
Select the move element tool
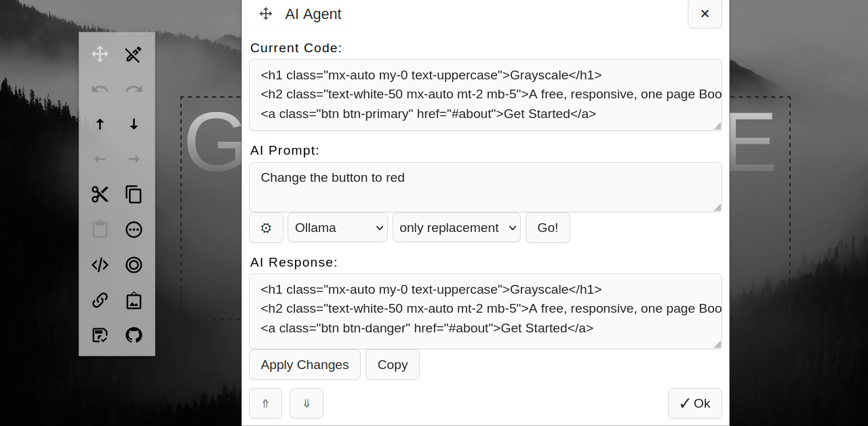coord(100,54)
